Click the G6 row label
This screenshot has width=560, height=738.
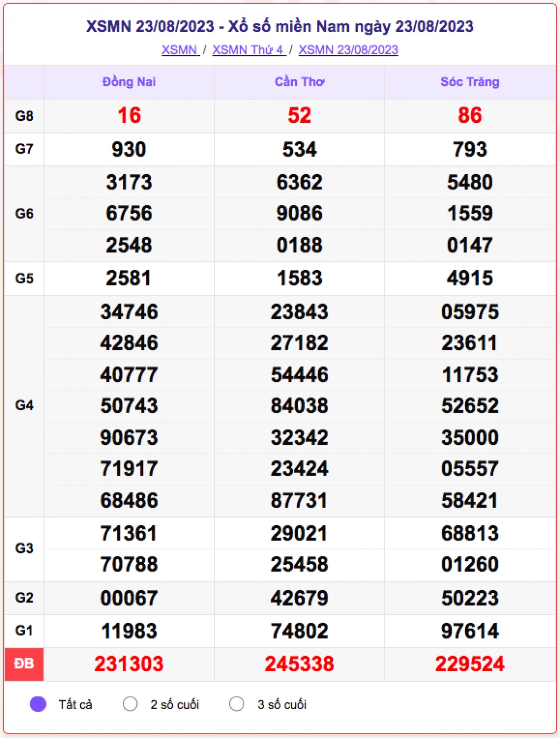[x=24, y=214]
